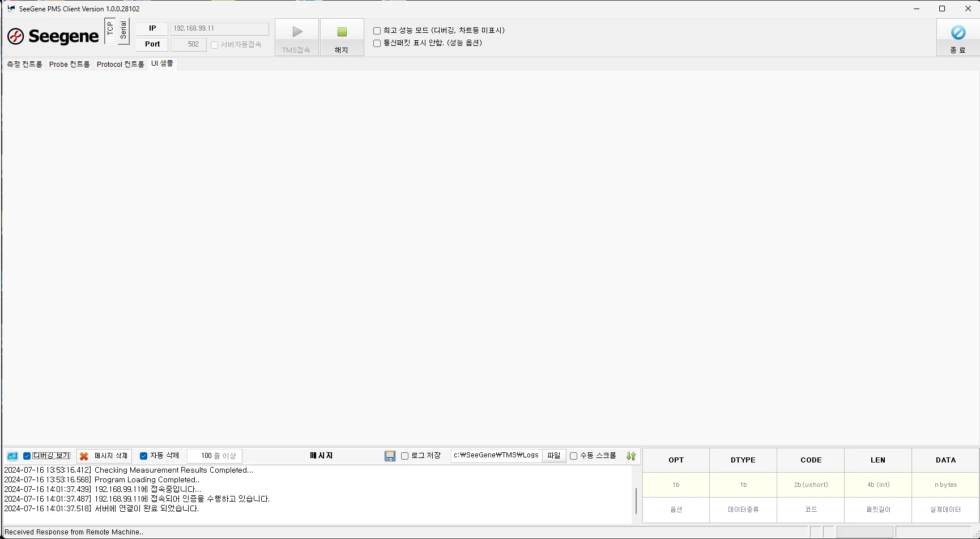The width and height of the screenshot is (980, 539).
Task: Click the 메시지 삭제 button with red X
Action: coord(104,456)
